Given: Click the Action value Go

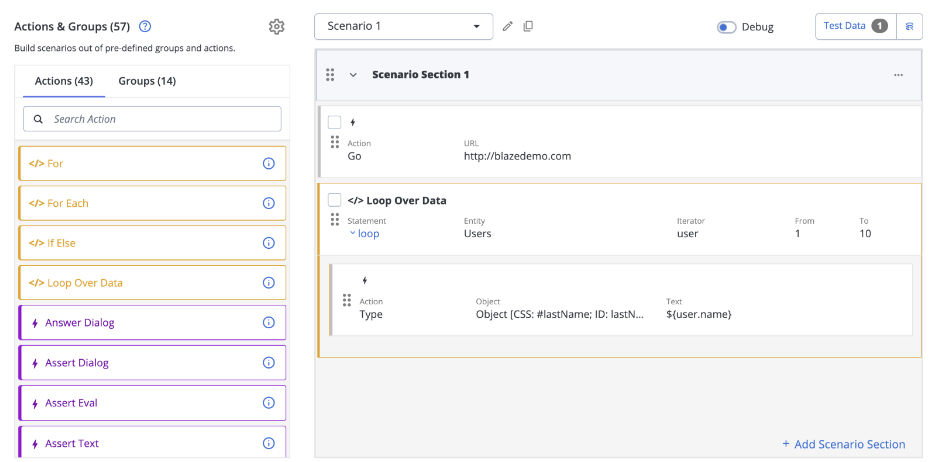Looking at the screenshot, I should (x=354, y=156).
